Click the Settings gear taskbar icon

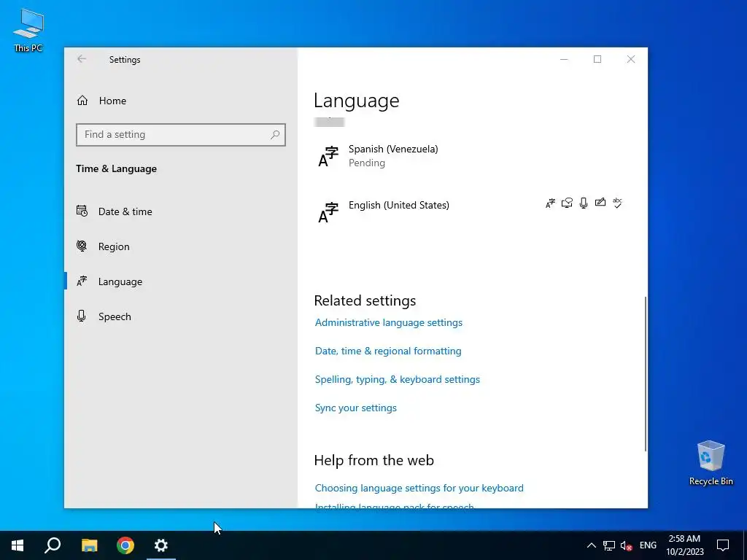coord(161,545)
